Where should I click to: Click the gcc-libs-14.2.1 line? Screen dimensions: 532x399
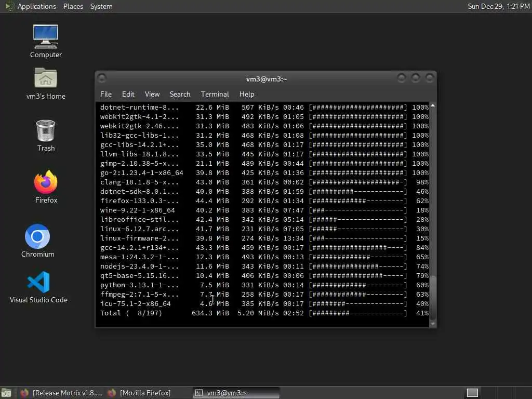coord(264,145)
